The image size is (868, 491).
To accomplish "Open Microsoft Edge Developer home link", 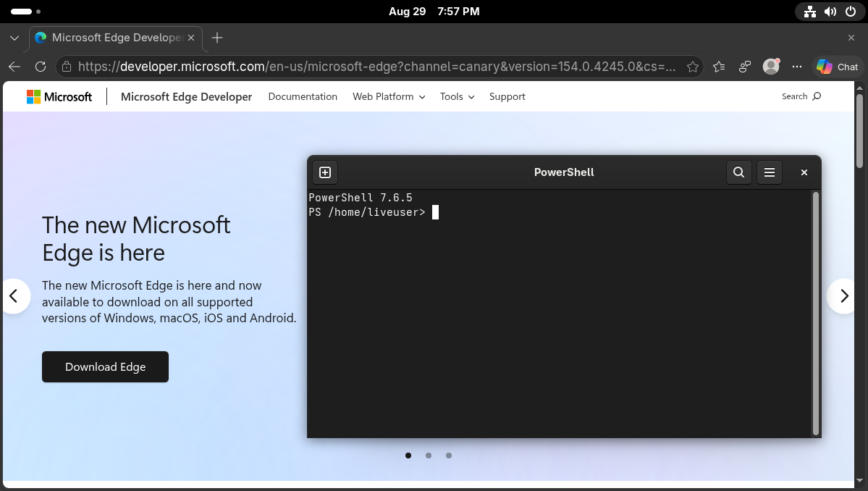I will (186, 97).
